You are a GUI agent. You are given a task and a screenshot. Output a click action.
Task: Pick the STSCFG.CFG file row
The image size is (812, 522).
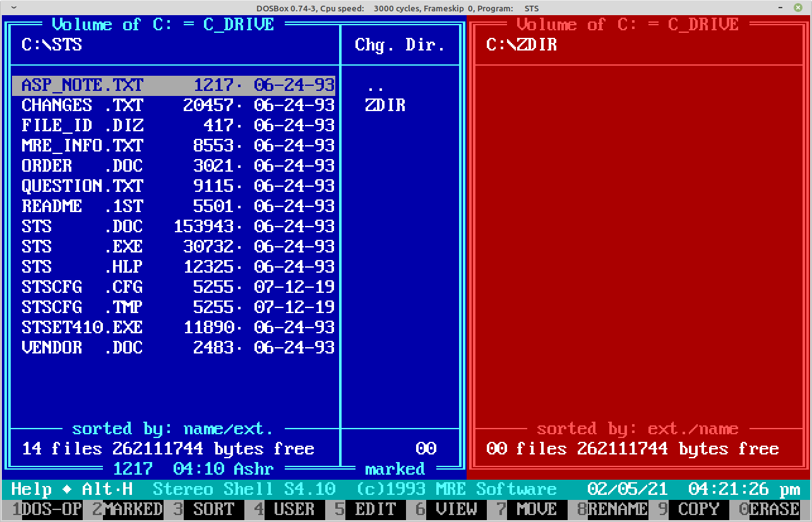point(177,287)
